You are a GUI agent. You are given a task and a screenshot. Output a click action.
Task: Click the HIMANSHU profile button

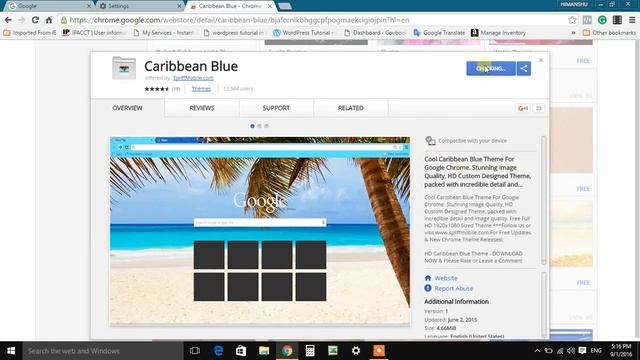574,4
